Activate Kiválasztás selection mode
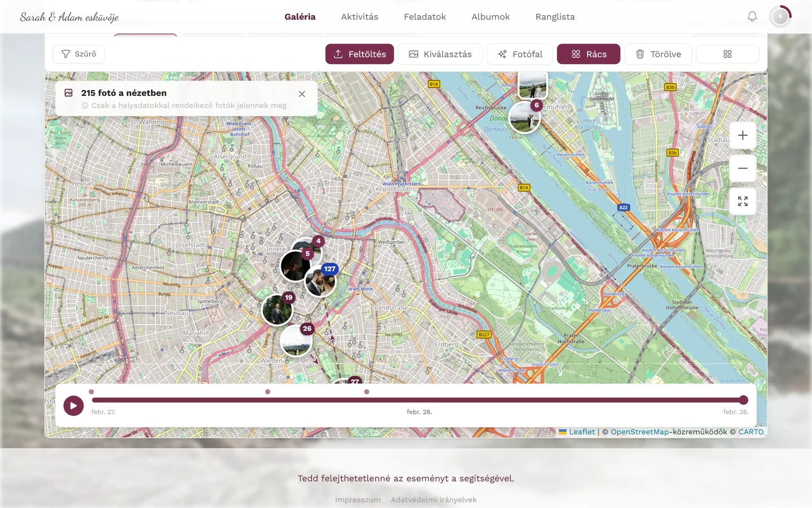The width and height of the screenshot is (812, 508). (x=440, y=54)
